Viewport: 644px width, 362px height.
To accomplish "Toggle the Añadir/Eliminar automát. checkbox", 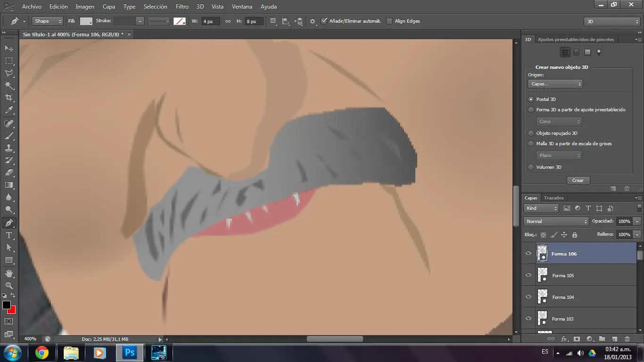I will coord(324,21).
